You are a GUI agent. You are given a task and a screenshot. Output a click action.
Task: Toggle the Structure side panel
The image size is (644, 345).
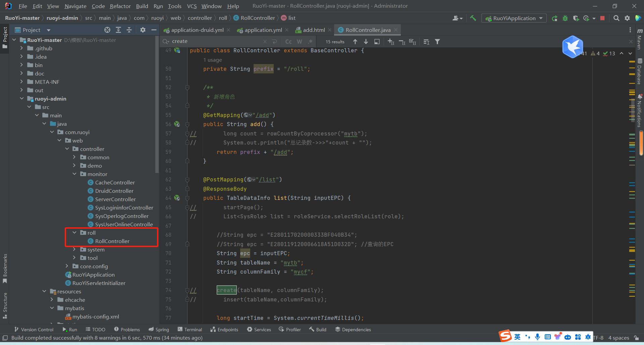click(x=5, y=305)
